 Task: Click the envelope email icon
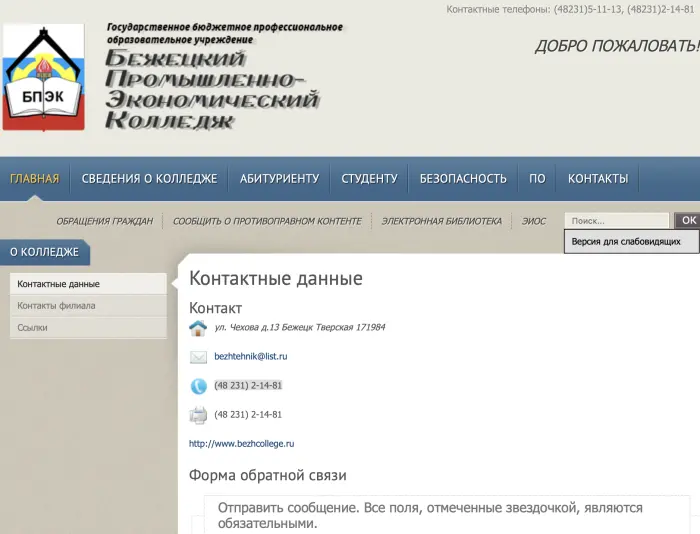coord(198,357)
